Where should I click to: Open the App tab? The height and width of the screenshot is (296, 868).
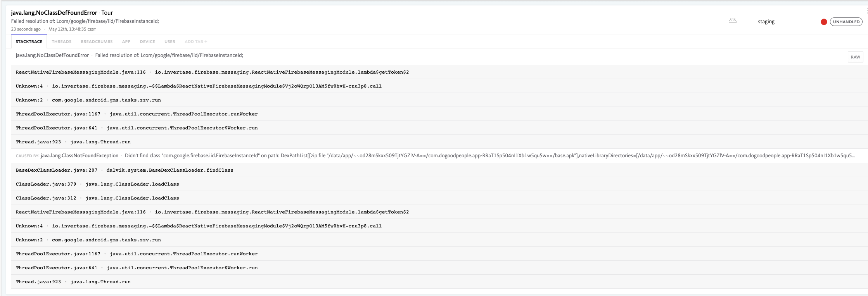pos(126,41)
